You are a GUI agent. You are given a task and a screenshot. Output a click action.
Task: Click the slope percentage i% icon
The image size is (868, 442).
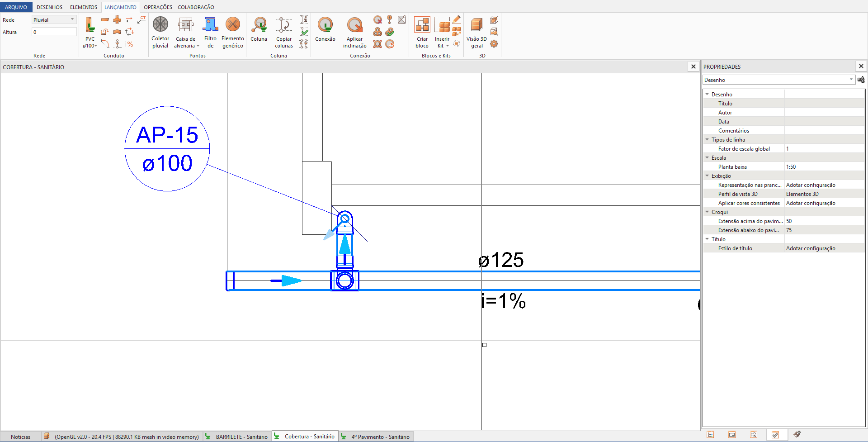(x=129, y=44)
